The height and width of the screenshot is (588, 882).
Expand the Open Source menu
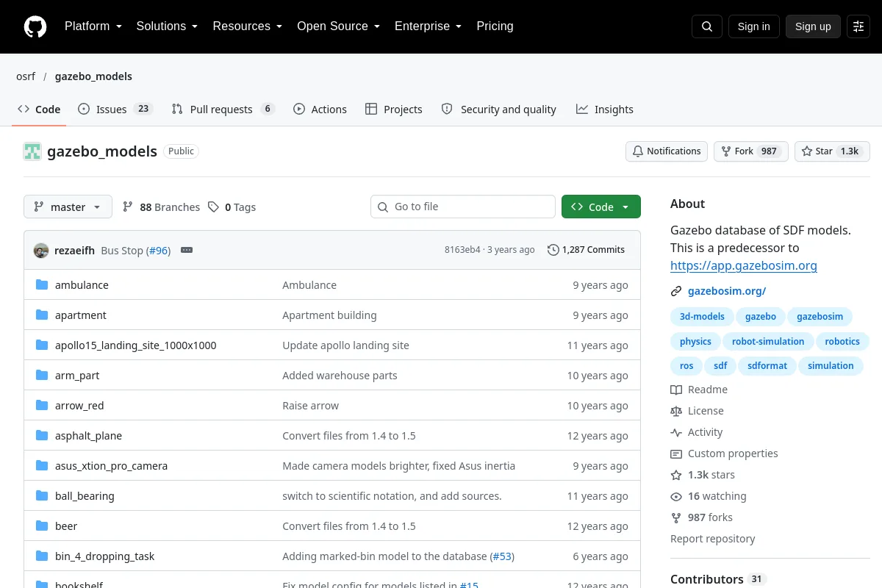point(338,26)
